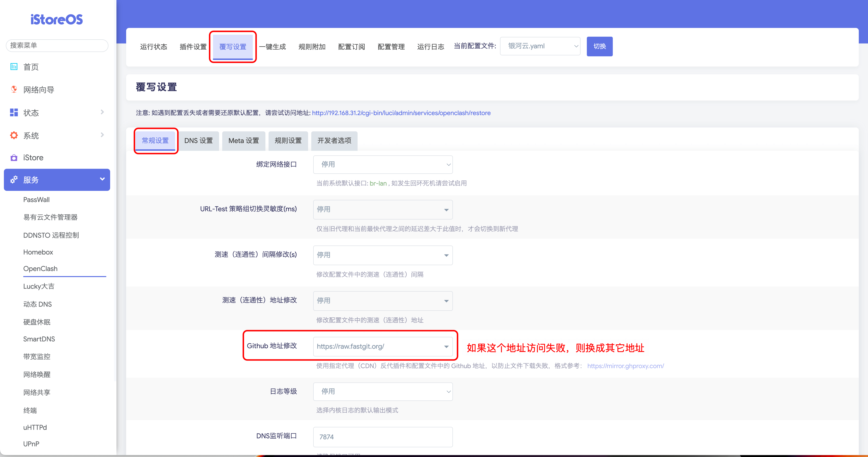Switch to the 配置管理 tab

[x=391, y=47]
